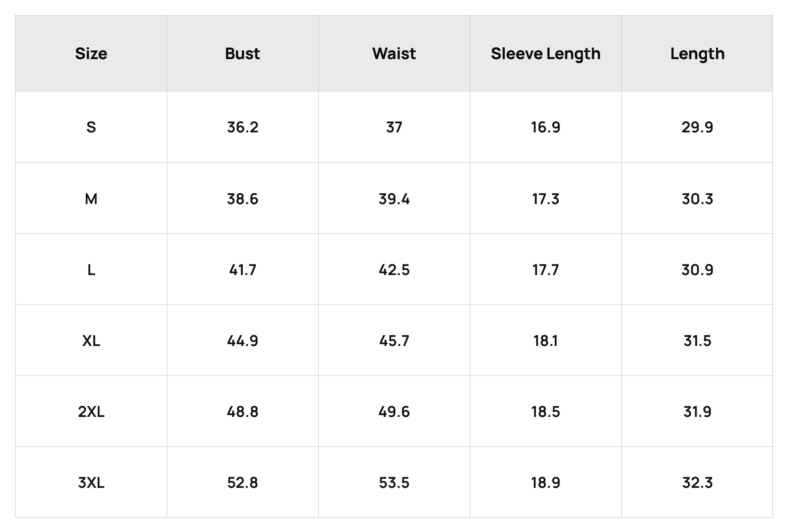Click the 16.9 sleeve length value
The image size is (788, 532).
coord(546,127)
